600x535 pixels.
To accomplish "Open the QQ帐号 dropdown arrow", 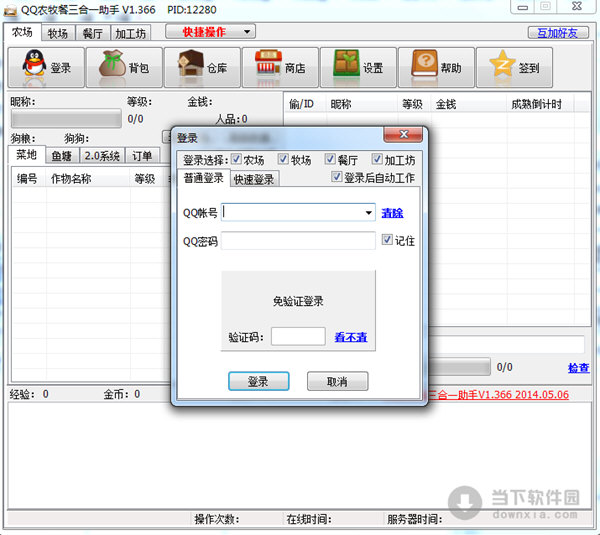I will pos(368,212).
